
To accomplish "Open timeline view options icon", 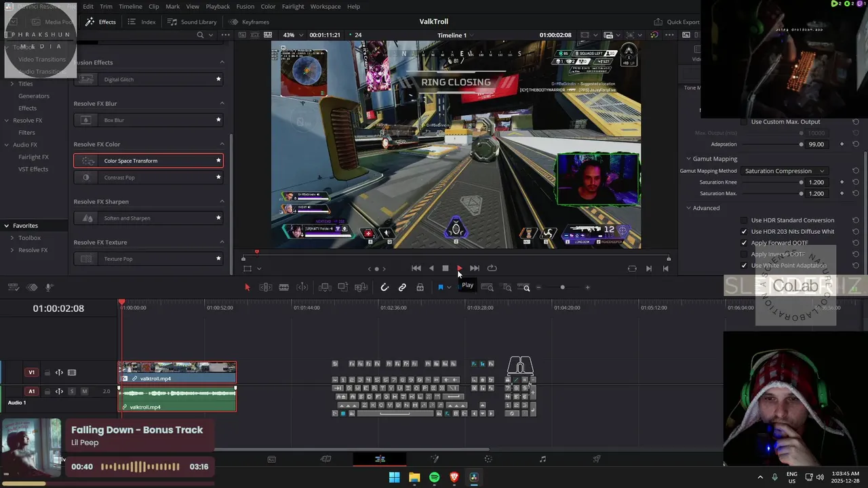I will point(14,287).
